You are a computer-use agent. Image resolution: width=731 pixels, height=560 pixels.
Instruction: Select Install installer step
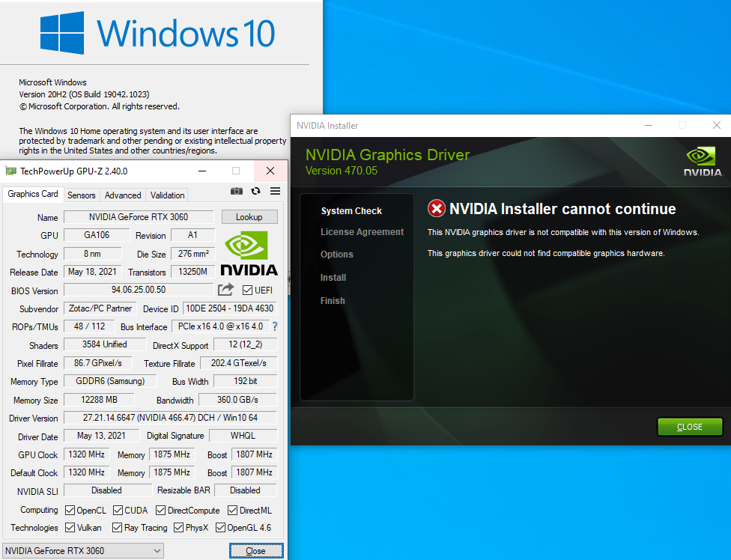click(333, 278)
